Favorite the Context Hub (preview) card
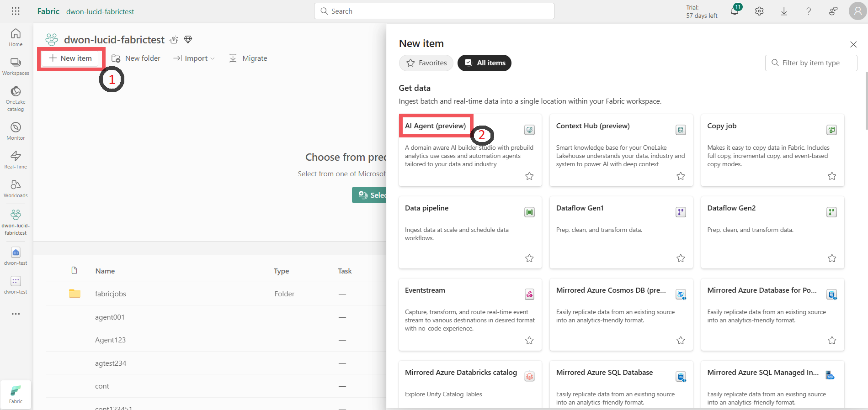Image resolution: width=868 pixels, height=410 pixels. click(681, 176)
